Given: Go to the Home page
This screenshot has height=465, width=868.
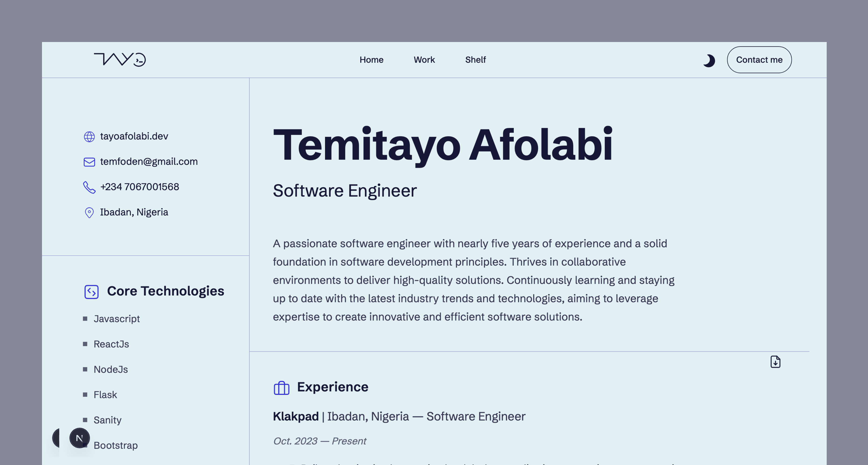Looking at the screenshot, I should (371, 60).
